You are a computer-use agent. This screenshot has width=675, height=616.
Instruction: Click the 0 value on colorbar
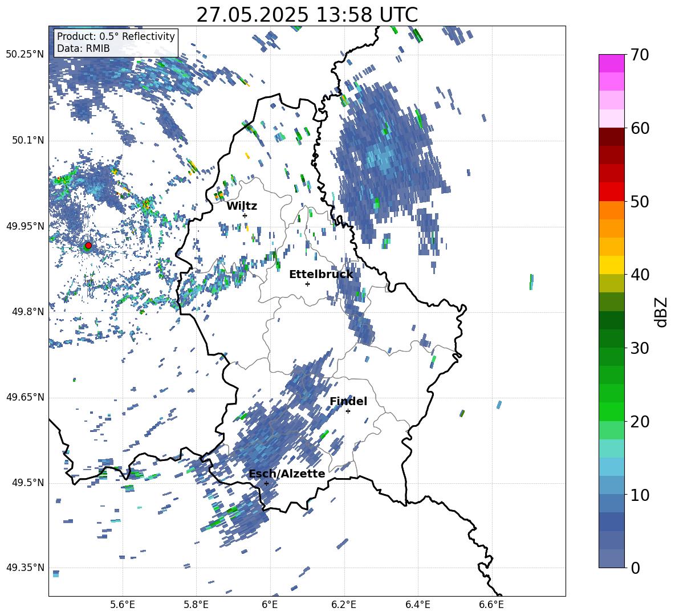pyautogui.click(x=636, y=568)
